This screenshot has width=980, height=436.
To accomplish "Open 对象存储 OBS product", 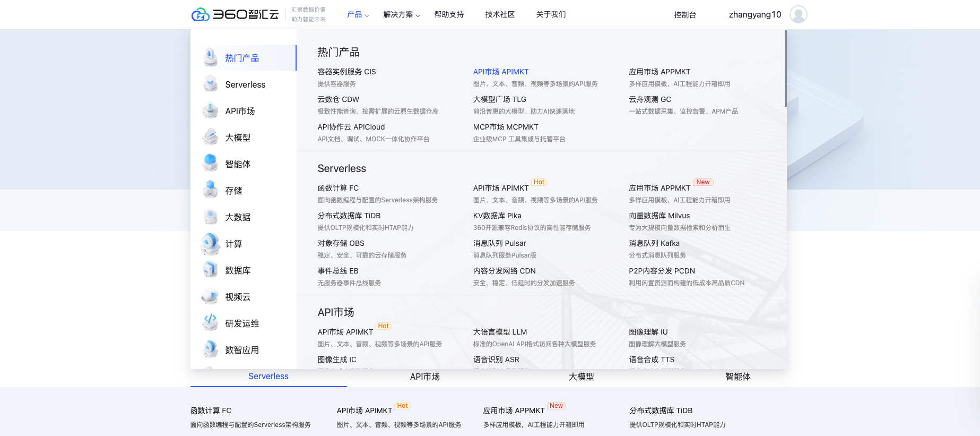I will tap(341, 243).
